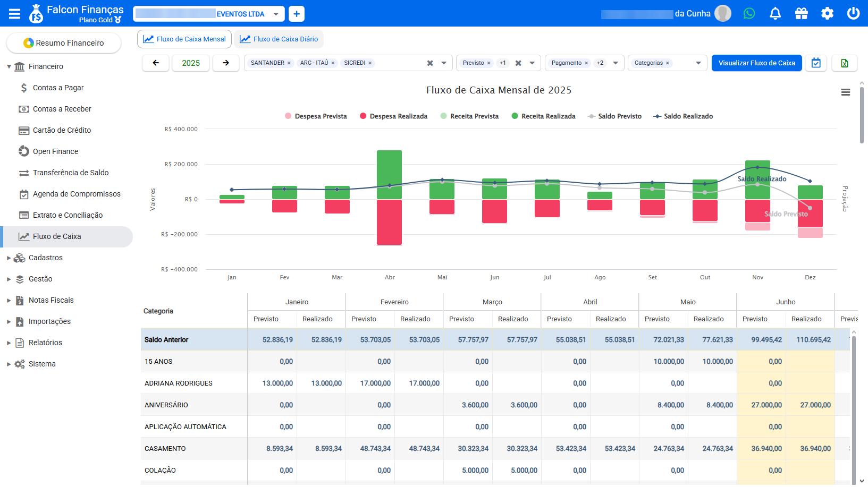Image resolution: width=868 pixels, height=487 pixels.
Task: Click the Saldo Anterior row label
Action: (x=166, y=340)
